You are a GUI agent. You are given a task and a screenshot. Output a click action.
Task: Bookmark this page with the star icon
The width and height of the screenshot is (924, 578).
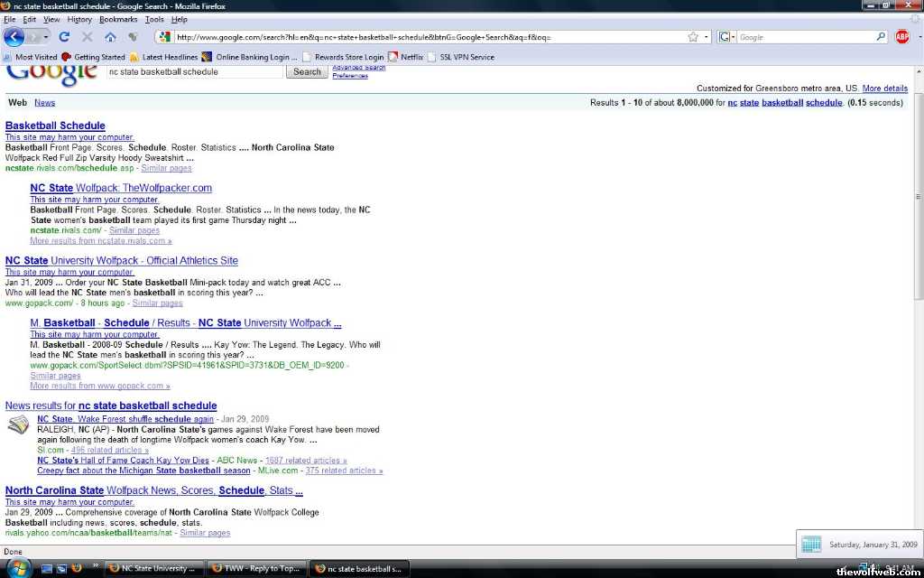(x=693, y=37)
